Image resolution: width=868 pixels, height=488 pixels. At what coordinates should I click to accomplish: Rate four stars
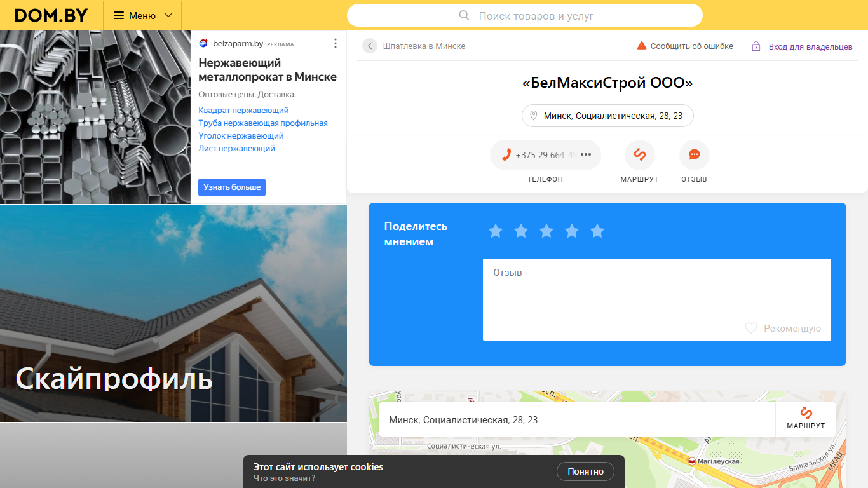coord(572,231)
